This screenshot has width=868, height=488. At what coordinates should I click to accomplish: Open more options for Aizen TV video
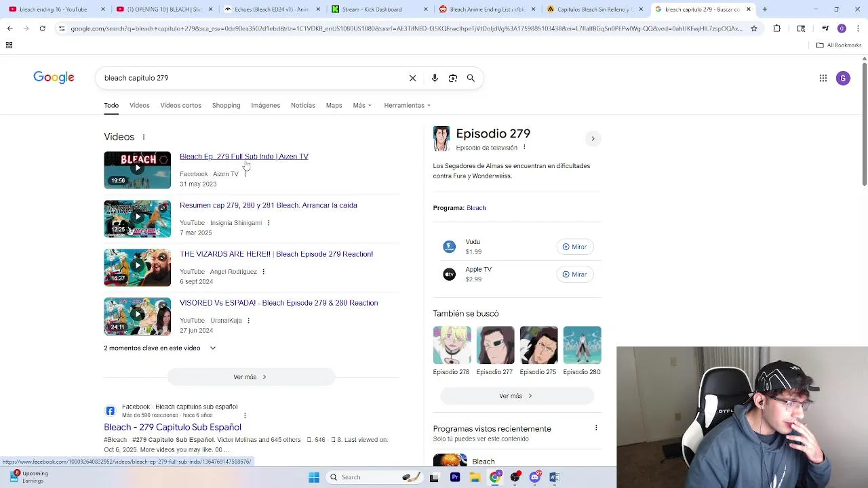(245, 174)
